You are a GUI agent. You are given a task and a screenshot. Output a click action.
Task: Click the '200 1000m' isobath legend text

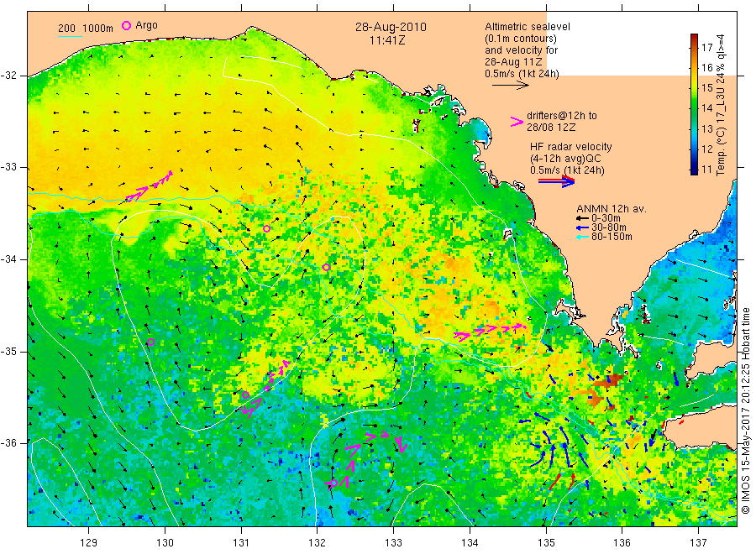tap(86, 28)
